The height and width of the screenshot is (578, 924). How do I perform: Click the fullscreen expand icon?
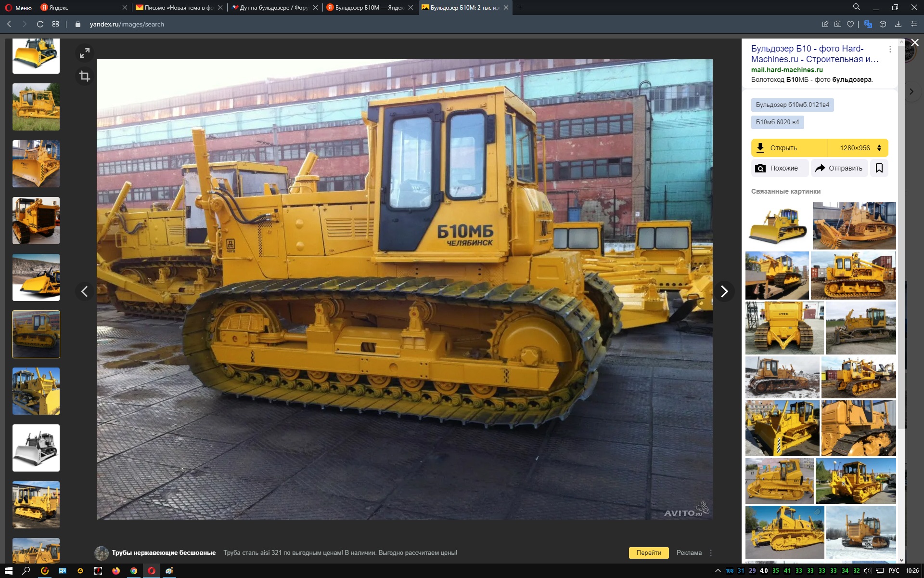pyautogui.click(x=85, y=53)
